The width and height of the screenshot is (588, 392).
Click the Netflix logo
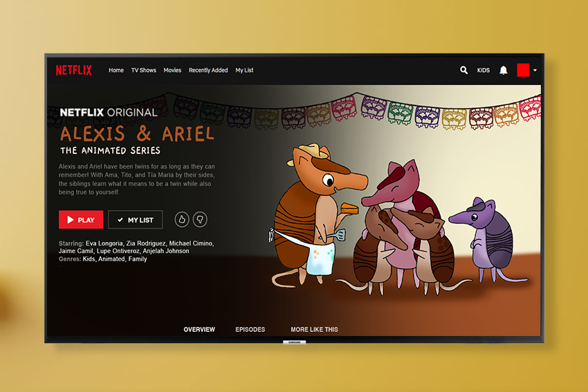74,70
